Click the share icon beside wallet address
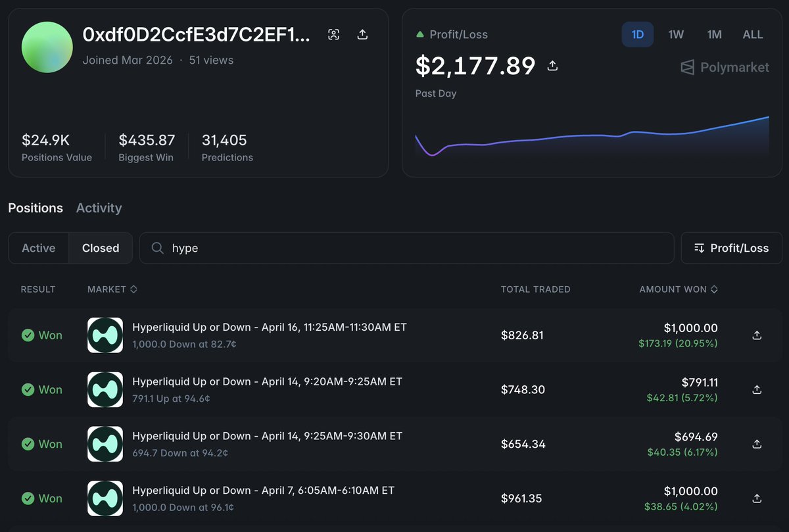This screenshot has width=789, height=532. pos(362,35)
